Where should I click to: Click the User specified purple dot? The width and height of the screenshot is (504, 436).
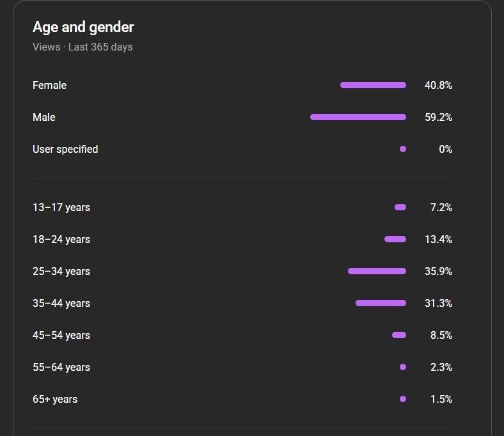[403, 149]
